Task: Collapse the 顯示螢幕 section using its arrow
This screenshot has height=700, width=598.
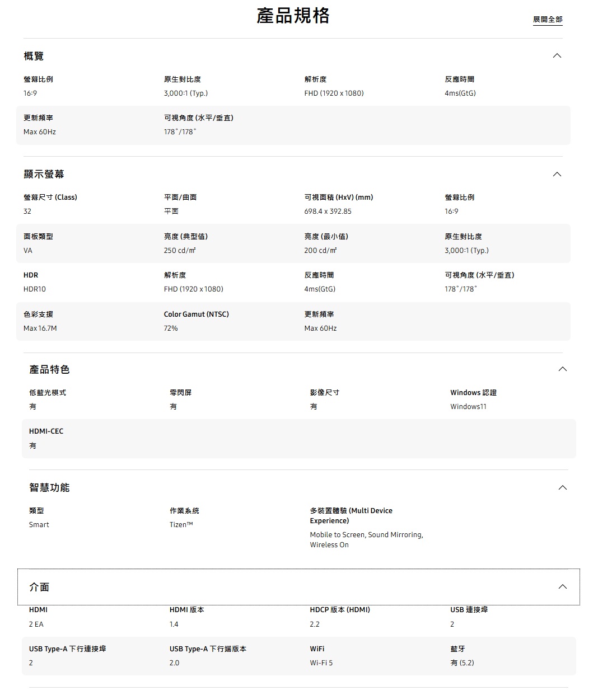Action: pyautogui.click(x=557, y=174)
